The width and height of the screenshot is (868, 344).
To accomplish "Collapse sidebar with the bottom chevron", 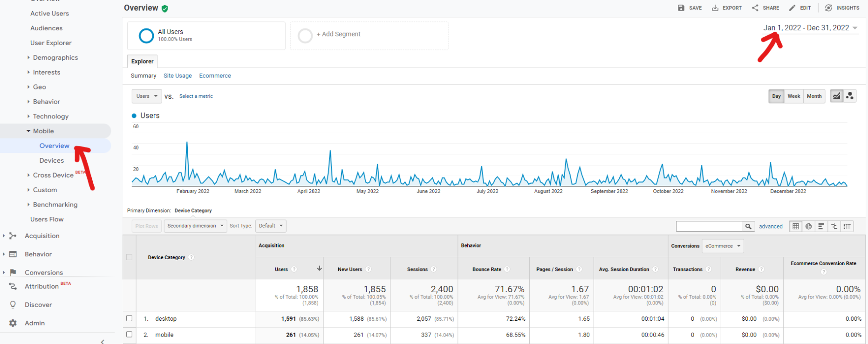I will pyautogui.click(x=103, y=341).
